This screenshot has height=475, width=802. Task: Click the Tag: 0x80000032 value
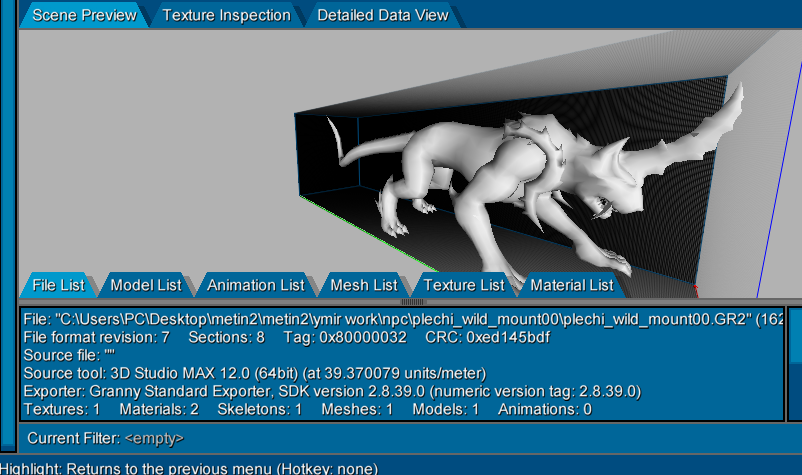click(x=345, y=337)
